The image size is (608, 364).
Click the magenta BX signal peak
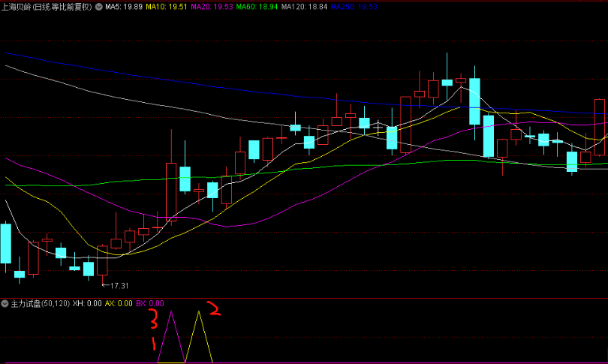[x=171, y=311]
